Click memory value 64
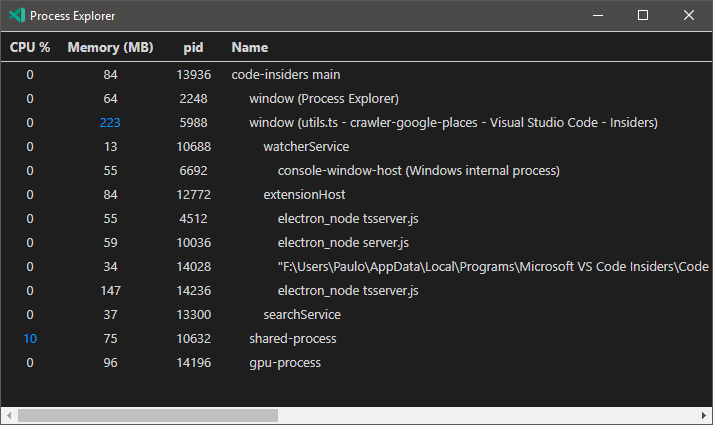 [x=110, y=99]
